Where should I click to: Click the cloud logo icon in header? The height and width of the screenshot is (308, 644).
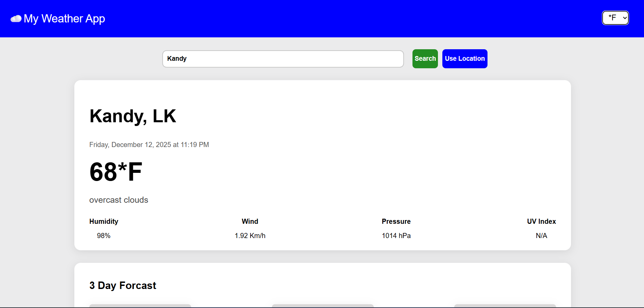16,19
